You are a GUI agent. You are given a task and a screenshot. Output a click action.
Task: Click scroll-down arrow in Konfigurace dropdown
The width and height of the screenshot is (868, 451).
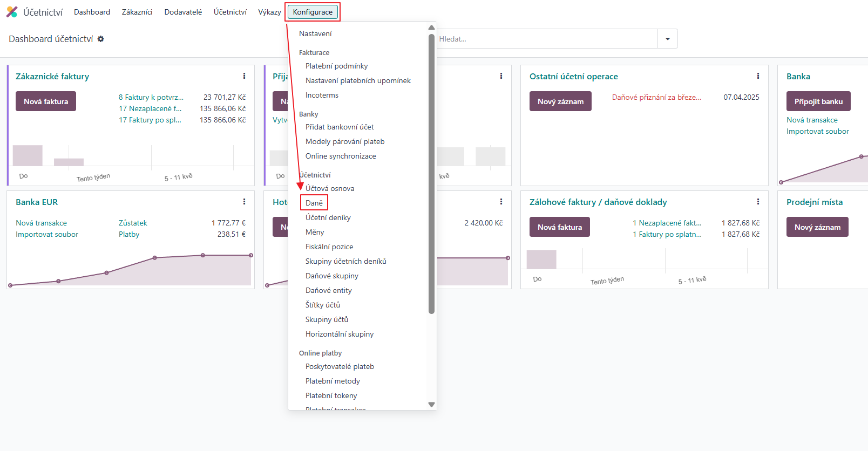431,404
